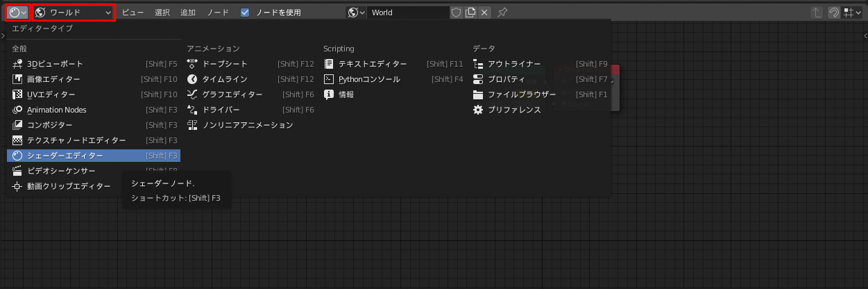868x289 pixels.
Task: Open the editor type dropdown in header
Action: (18, 13)
